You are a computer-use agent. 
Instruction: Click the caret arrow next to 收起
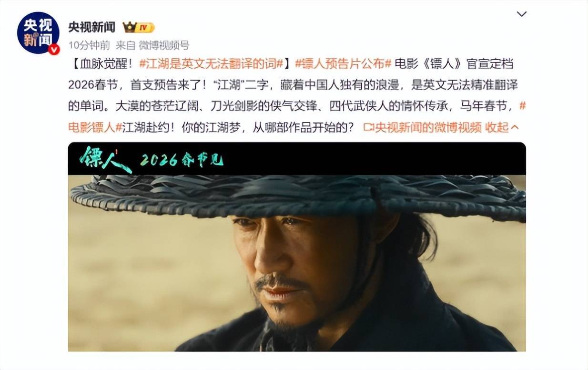click(x=514, y=127)
